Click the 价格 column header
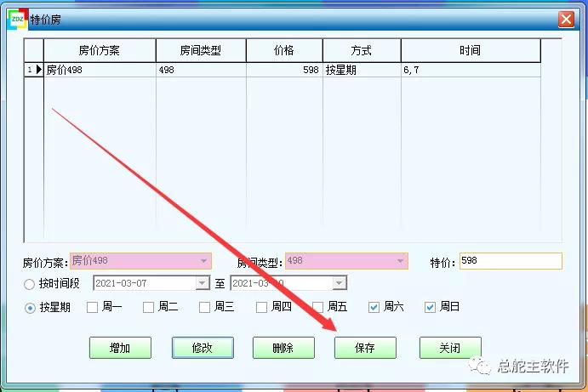The image size is (588, 392). (284, 50)
